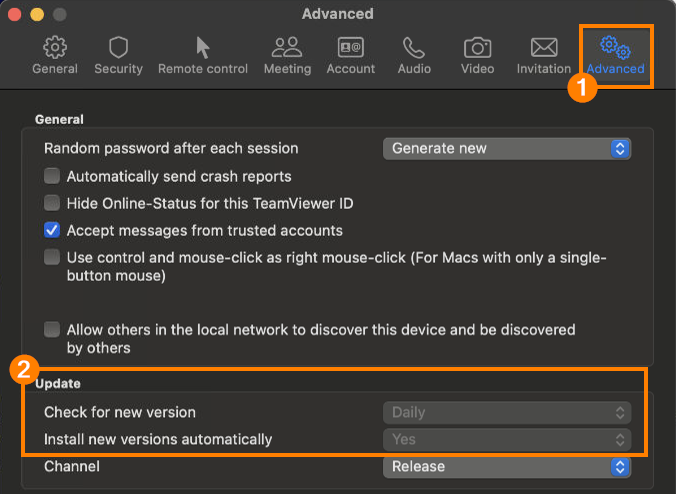This screenshot has width=676, height=494.
Task: Open the Channel Release dropdown
Action: pyautogui.click(x=507, y=467)
